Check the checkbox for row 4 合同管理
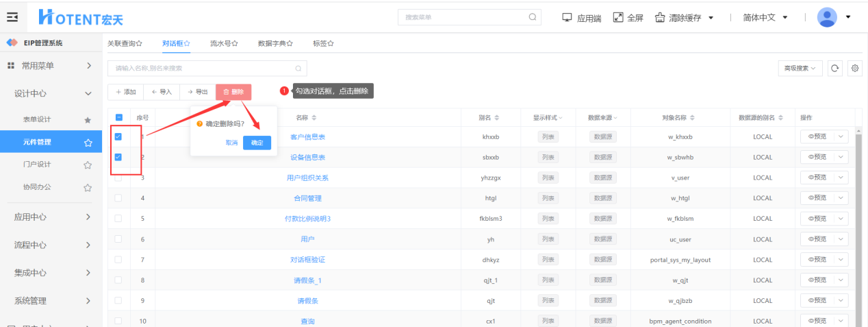Screen dimensions: 868x327 118,198
